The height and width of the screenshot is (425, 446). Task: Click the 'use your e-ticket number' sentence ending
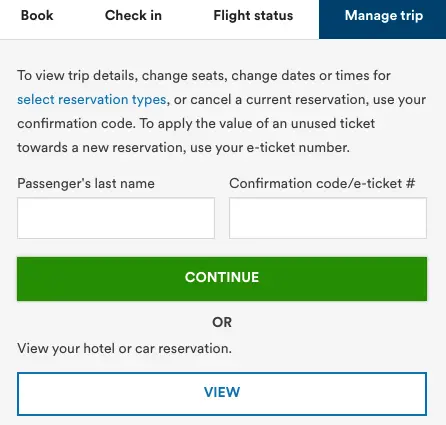270,148
